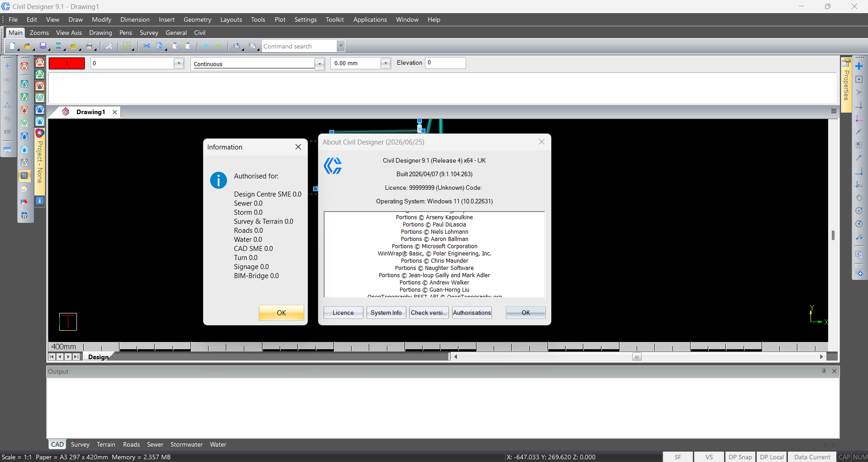
Task: Click the New drawing icon in toolbar
Action: click(x=12, y=46)
